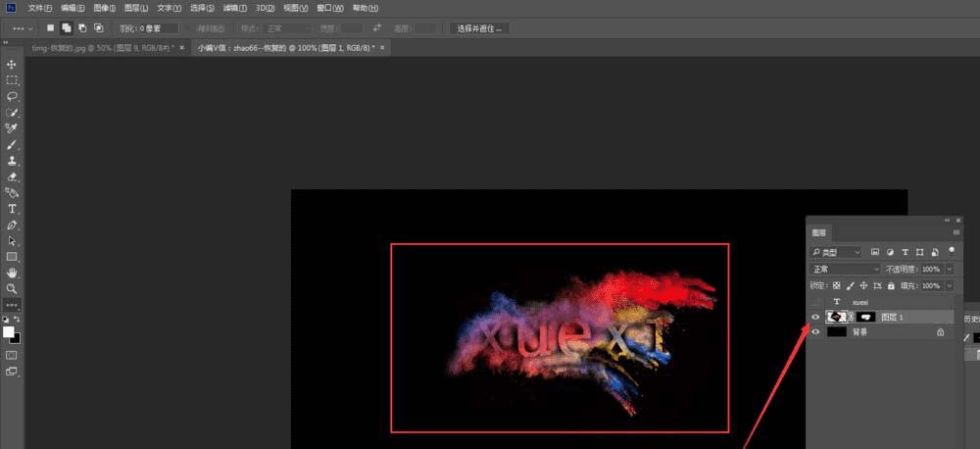Open the 3D(D) menu
Image resolution: width=980 pixels, height=449 pixels.
[265, 8]
